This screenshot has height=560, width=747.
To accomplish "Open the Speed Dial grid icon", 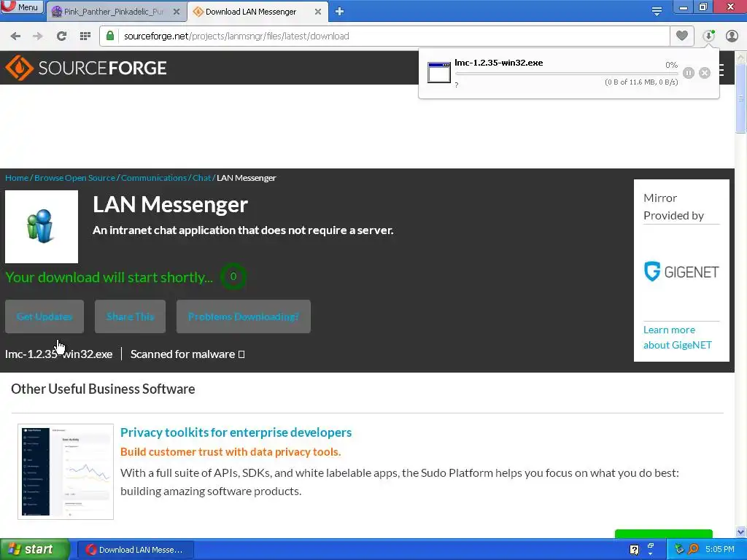I will click(85, 36).
